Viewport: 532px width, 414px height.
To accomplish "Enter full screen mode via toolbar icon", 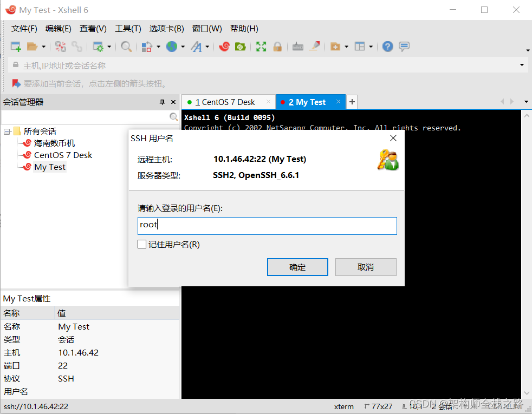I will pyautogui.click(x=261, y=47).
